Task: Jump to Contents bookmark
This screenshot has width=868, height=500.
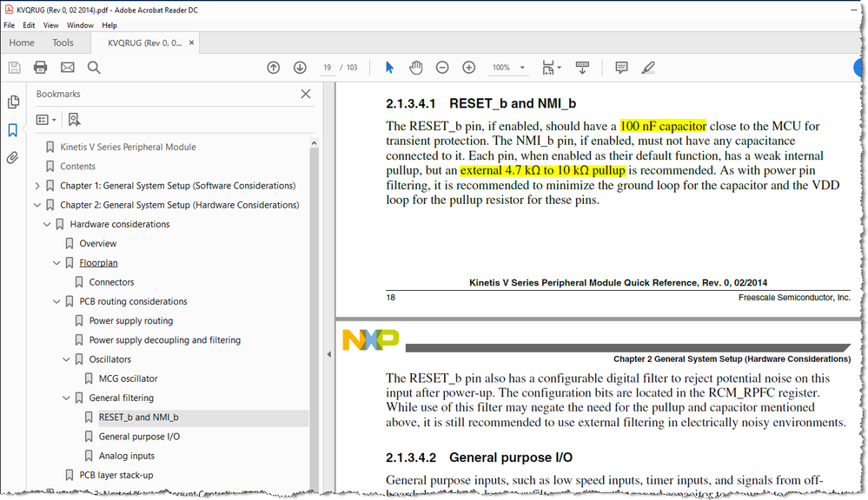Action: (77, 167)
